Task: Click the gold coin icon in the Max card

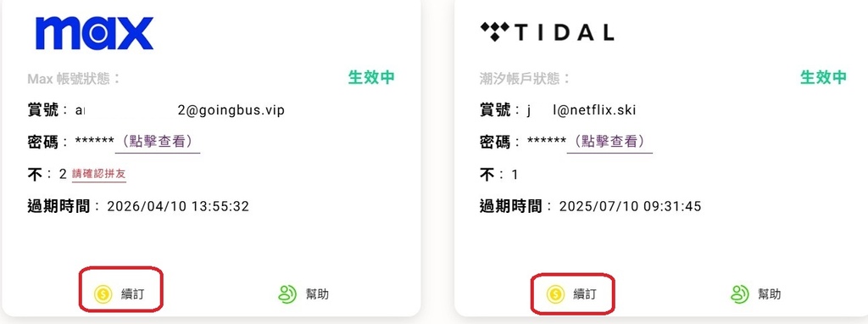Action: pyautogui.click(x=103, y=294)
